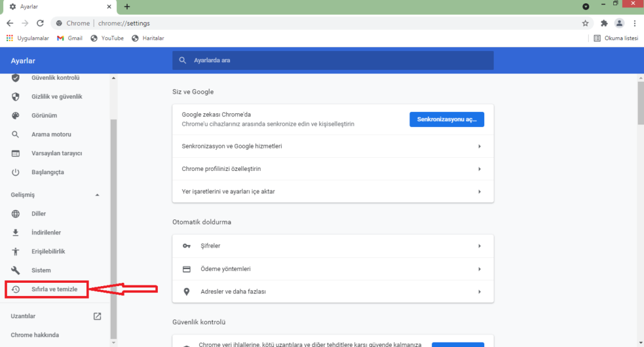This screenshot has width=644, height=347.
Task: Bookmark this page with the star icon
Action: click(x=586, y=23)
